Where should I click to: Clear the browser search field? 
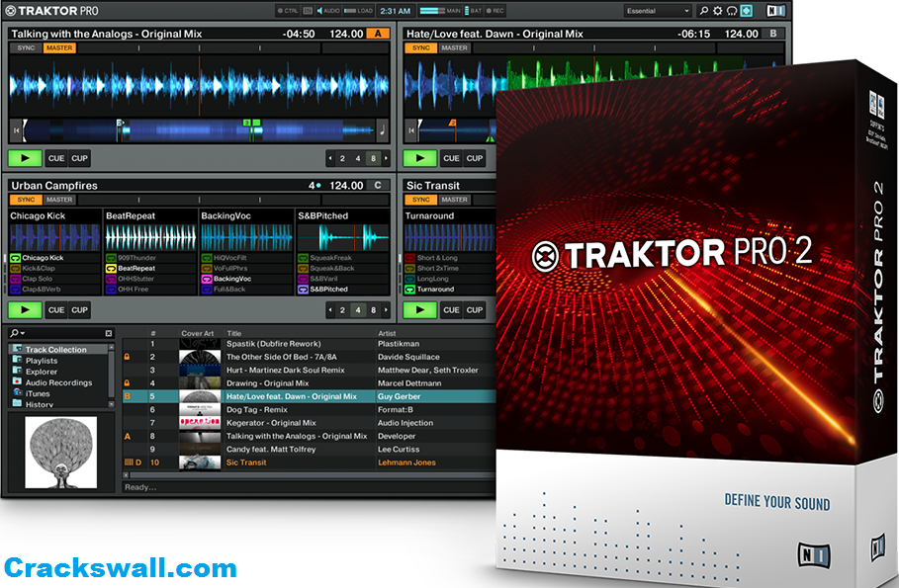point(109,334)
